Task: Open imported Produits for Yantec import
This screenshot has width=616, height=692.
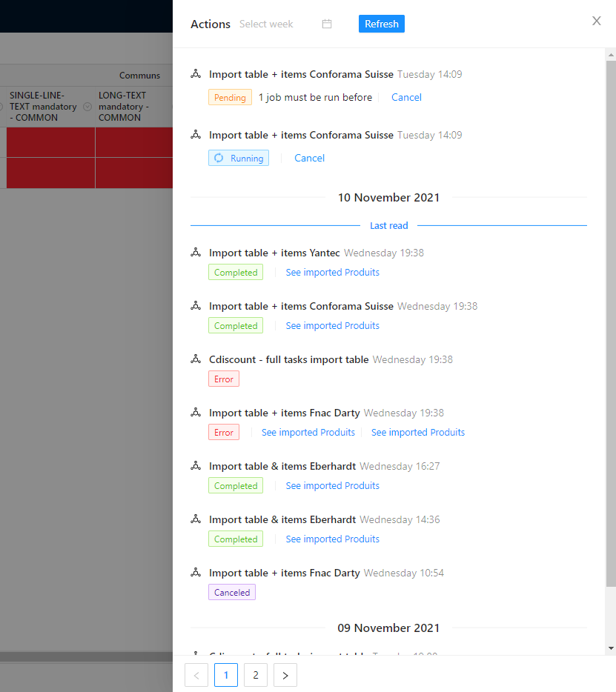Action: click(x=332, y=273)
